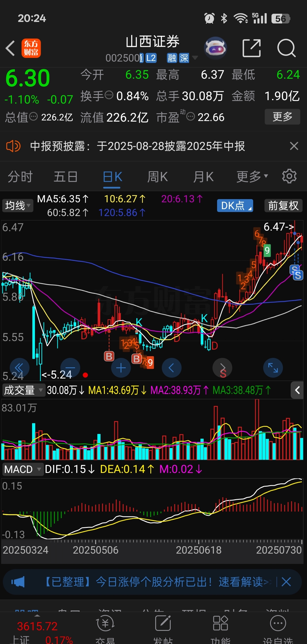307x644 pixels.
Task: Switch to 五日 tab
Action: click(x=66, y=177)
